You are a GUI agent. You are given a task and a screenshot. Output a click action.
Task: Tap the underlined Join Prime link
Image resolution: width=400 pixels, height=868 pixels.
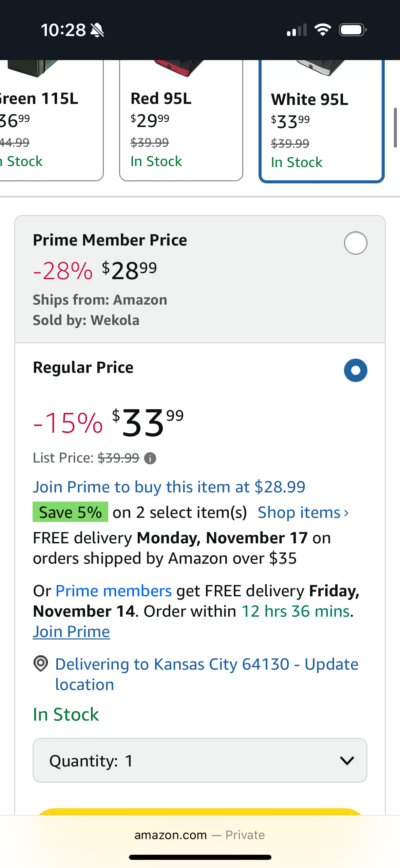pyautogui.click(x=71, y=632)
